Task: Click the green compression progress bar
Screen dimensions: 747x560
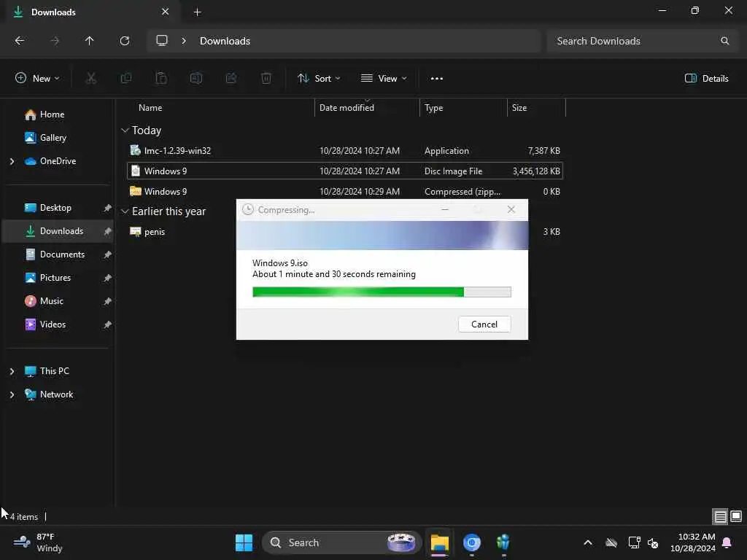Action: point(382,292)
